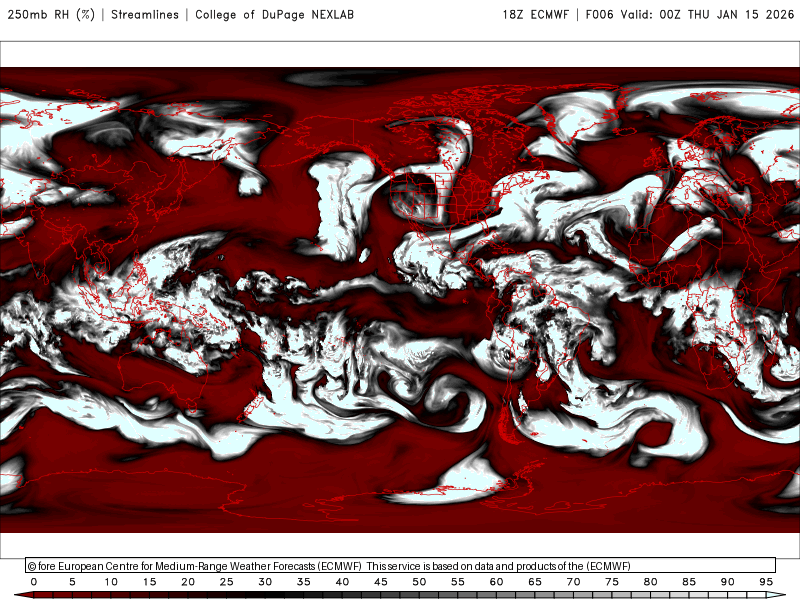Select the "20" colorbar label
800x600 pixels.
point(188,582)
